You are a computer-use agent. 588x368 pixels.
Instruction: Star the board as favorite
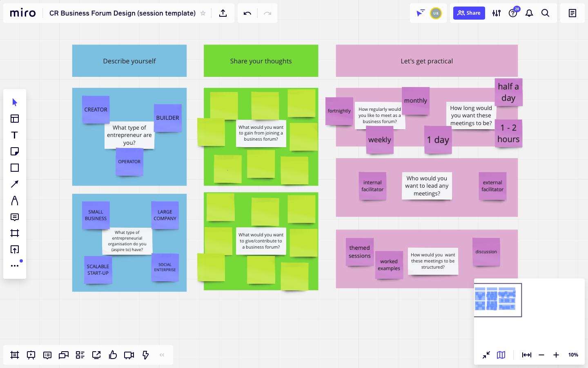click(203, 13)
